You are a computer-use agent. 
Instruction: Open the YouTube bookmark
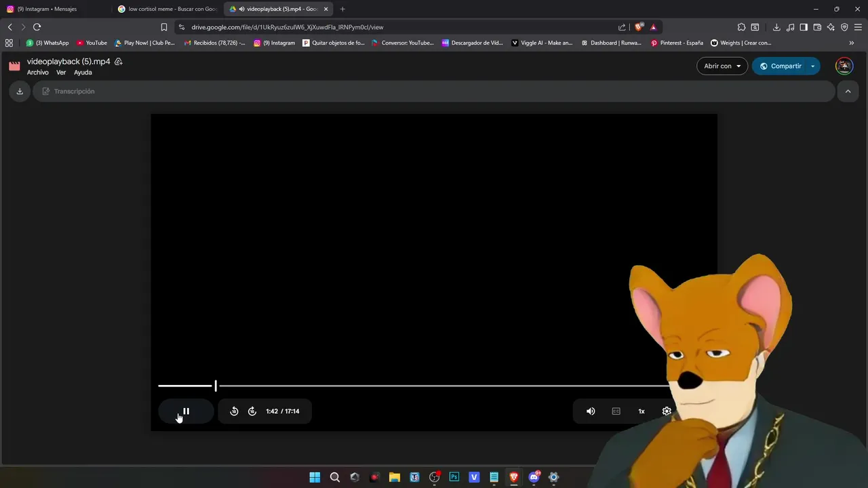tap(92, 43)
